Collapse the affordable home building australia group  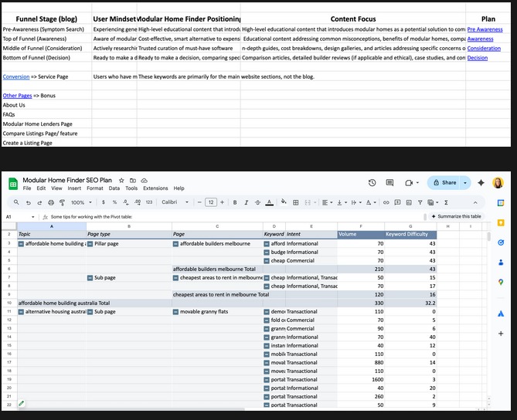pyautogui.click(x=21, y=243)
